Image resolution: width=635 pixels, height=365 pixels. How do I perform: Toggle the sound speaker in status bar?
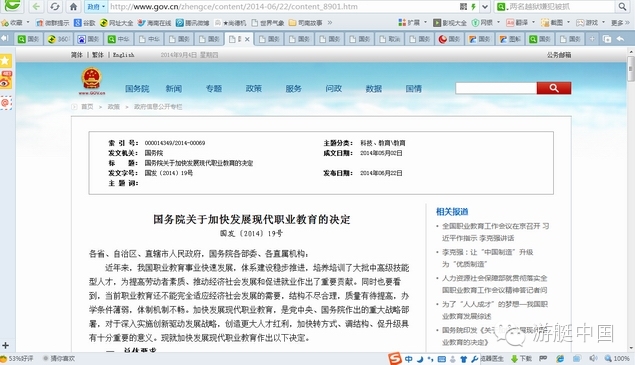[593, 359]
